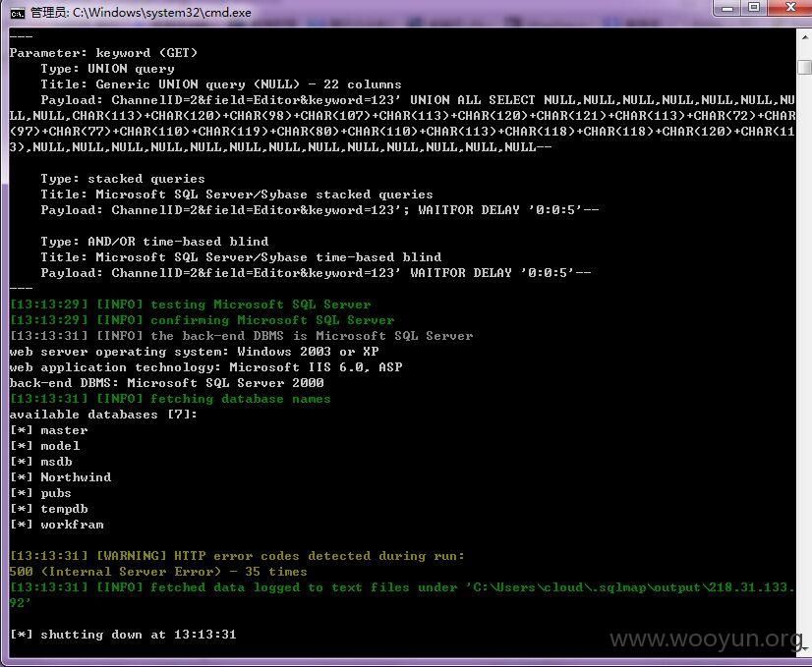
Task: Click the 'Server/Sybase stacked queries' title line
Action: (x=237, y=195)
